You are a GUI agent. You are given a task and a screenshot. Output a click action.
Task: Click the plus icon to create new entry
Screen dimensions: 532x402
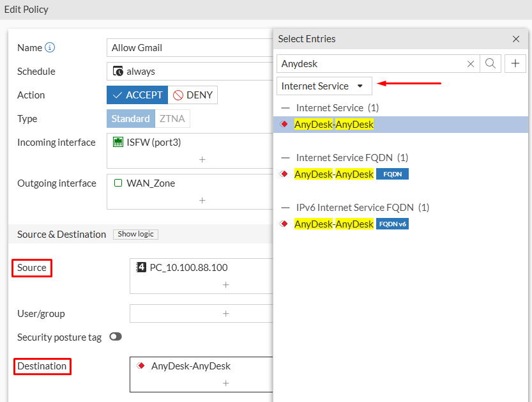pyautogui.click(x=515, y=63)
